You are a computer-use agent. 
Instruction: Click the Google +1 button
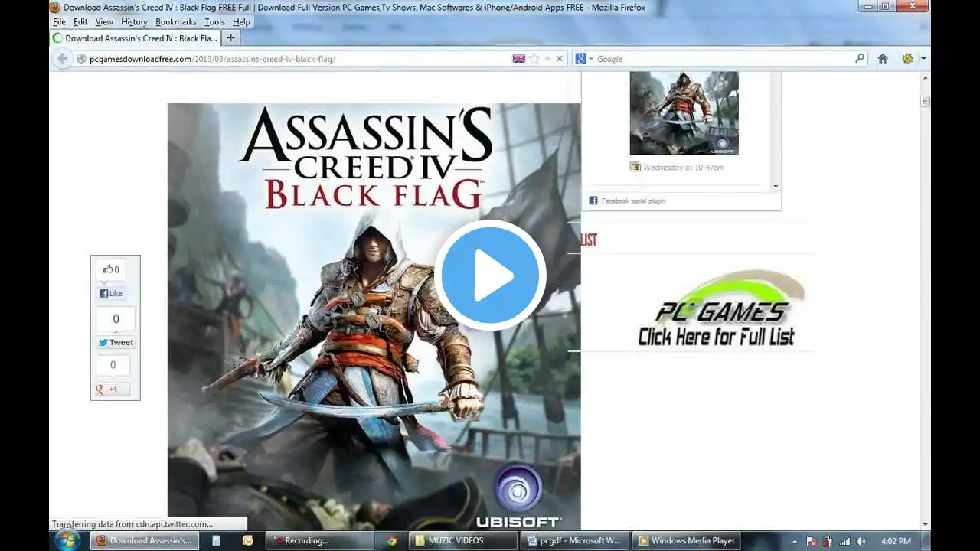pos(113,390)
